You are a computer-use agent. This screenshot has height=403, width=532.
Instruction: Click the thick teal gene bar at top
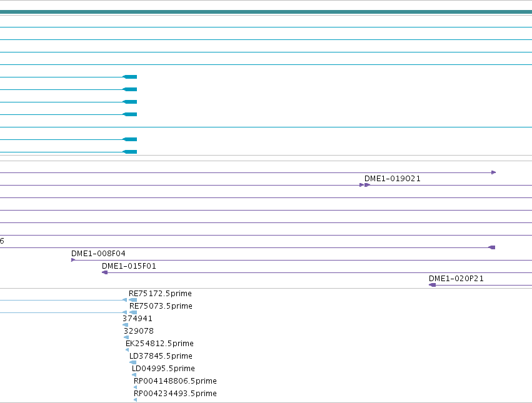(266, 12)
